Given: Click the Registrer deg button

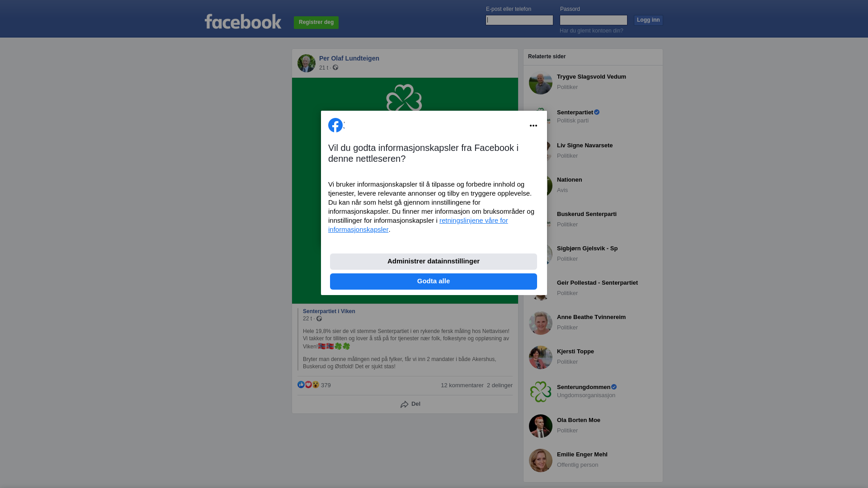Looking at the screenshot, I should point(316,22).
